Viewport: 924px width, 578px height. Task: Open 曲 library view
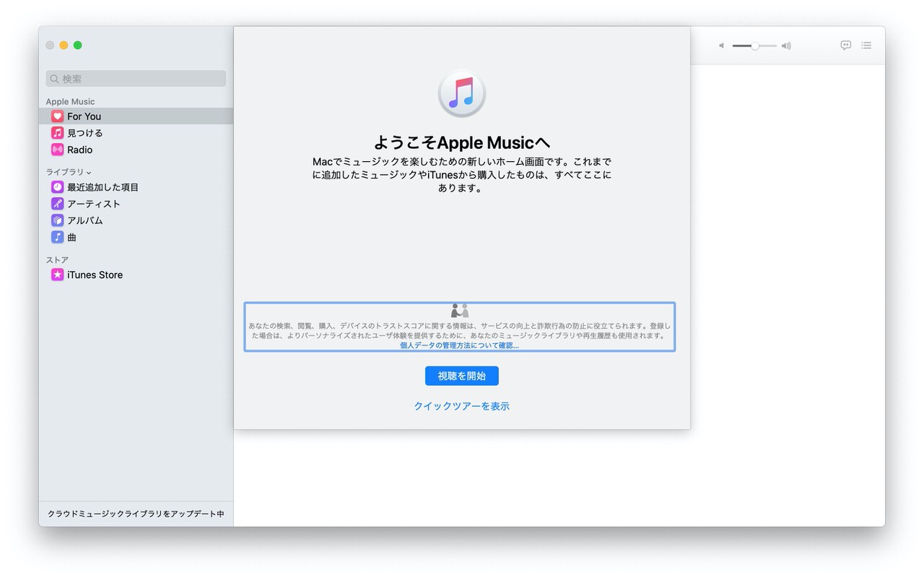click(136, 237)
